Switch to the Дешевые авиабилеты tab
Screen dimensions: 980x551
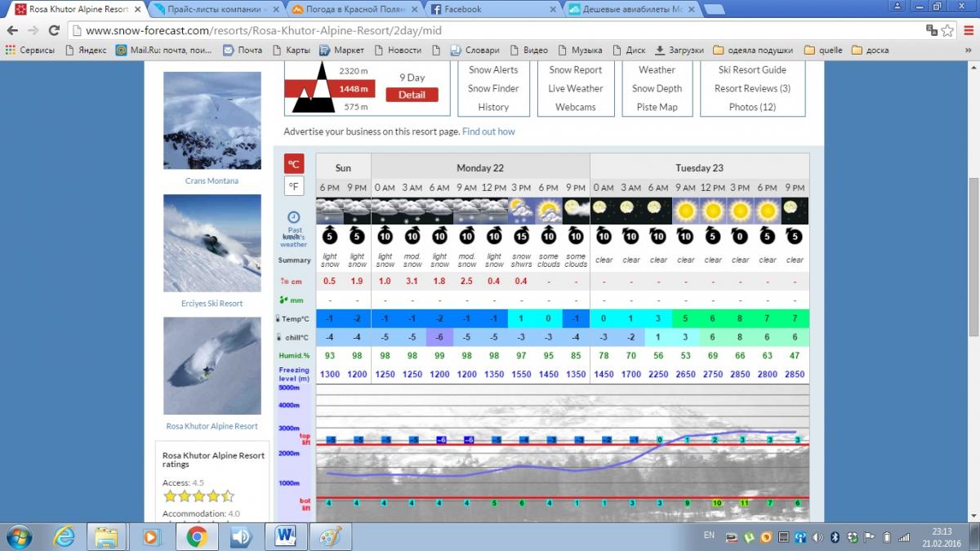pos(633,10)
